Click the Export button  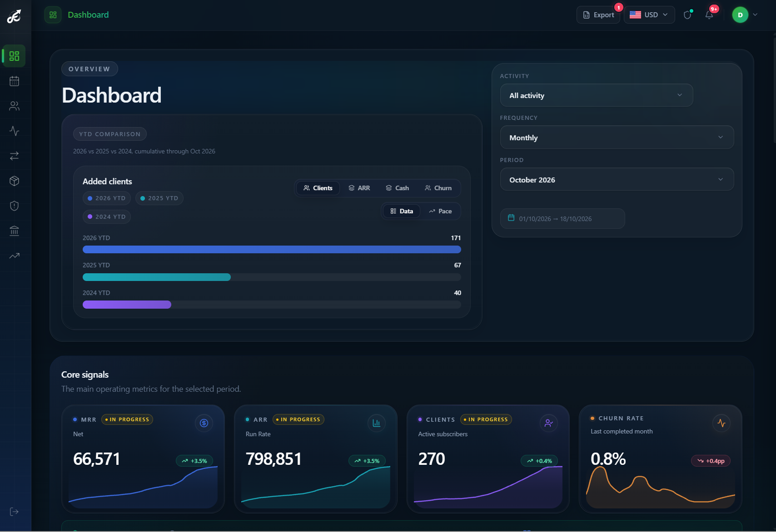pos(598,15)
